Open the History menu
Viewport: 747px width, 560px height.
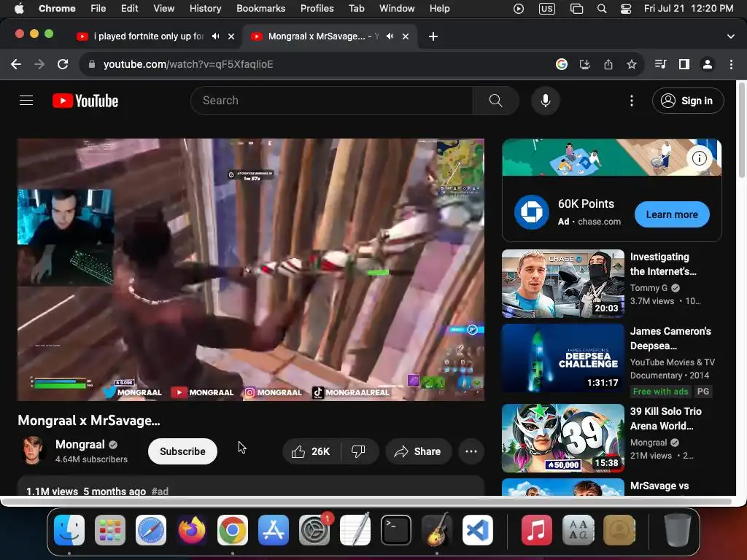click(x=205, y=8)
